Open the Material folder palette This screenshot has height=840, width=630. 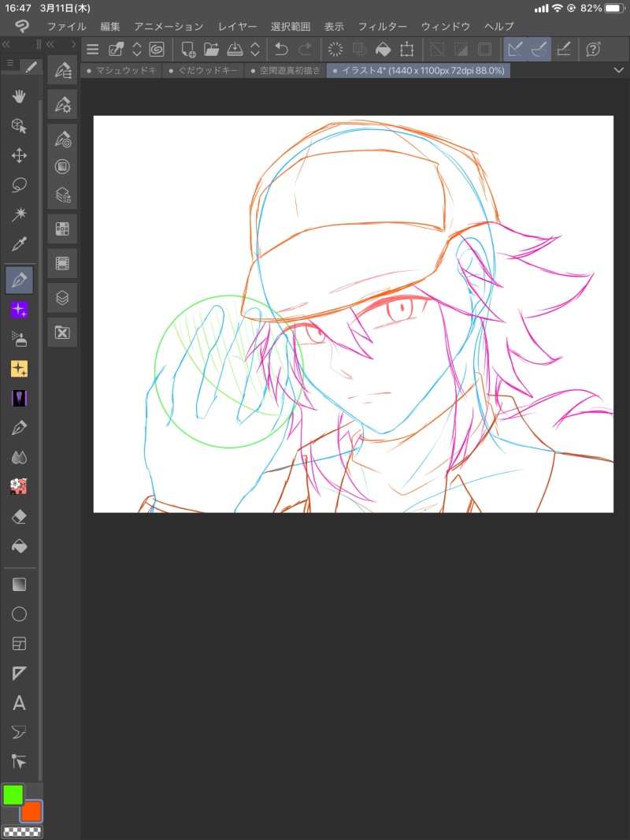(63, 333)
